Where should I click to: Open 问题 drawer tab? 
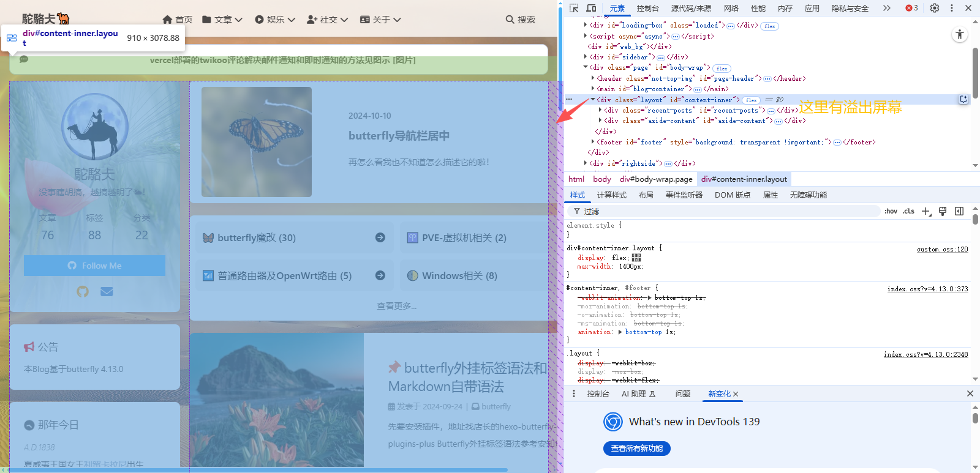(682, 394)
